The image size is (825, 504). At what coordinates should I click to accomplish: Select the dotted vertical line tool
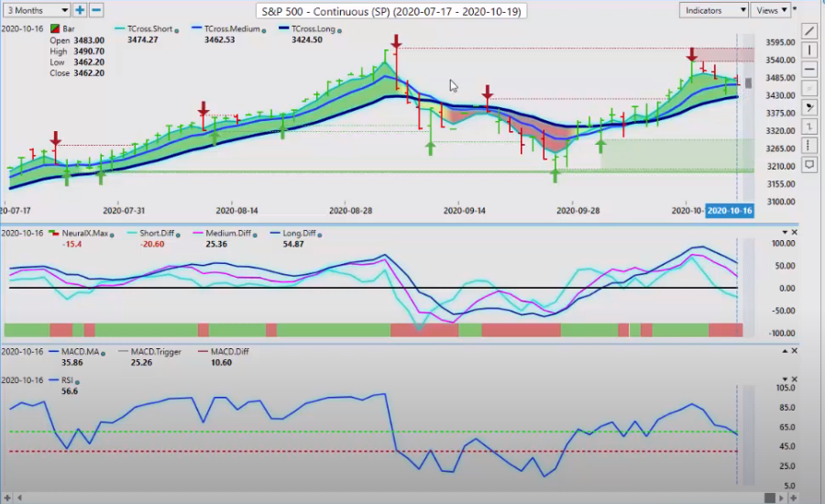point(809,146)
